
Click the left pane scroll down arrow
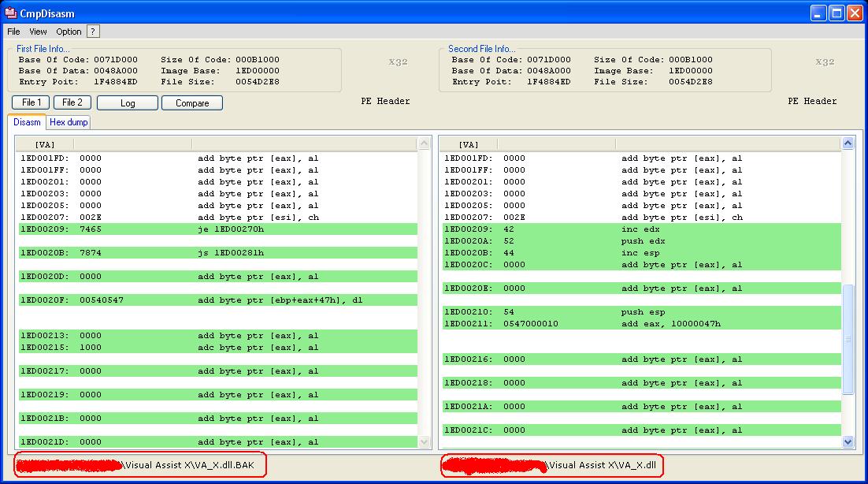pyautogui.click(x=424, y=442)
